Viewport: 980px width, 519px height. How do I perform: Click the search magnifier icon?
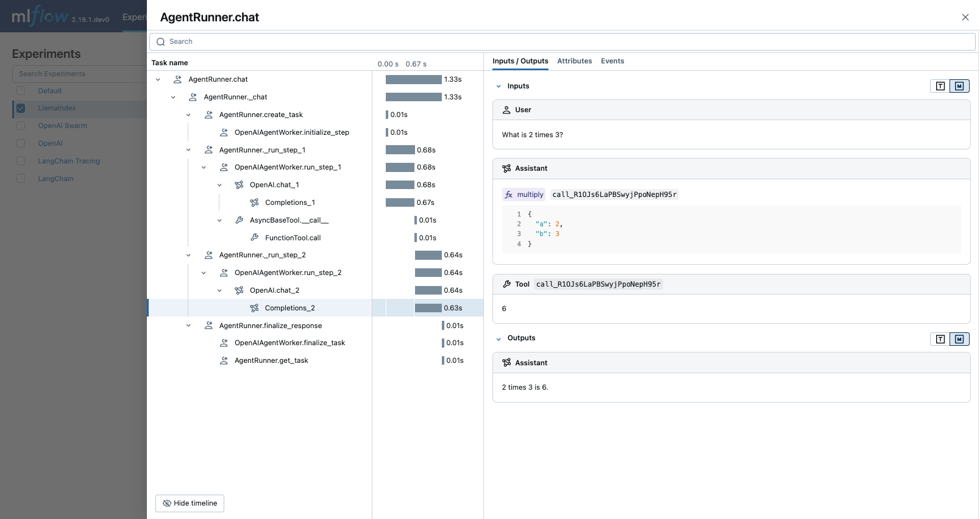[x=161, y=42]
